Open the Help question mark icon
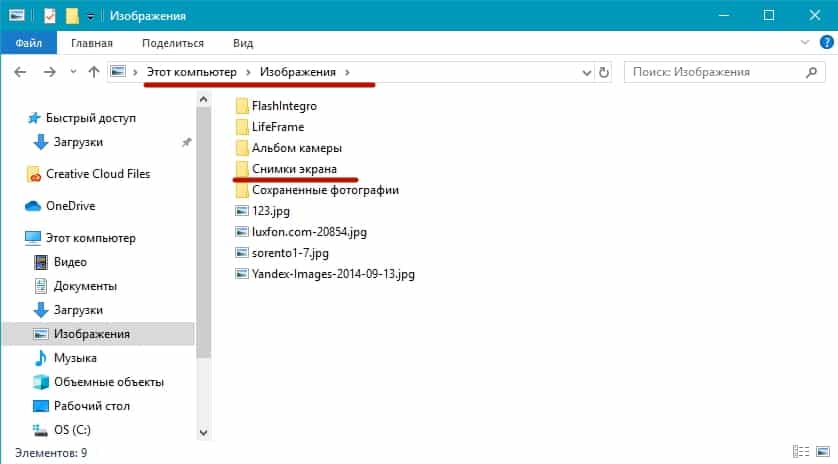The width and height of the screenshot is (838, 464). click(824, 43)
